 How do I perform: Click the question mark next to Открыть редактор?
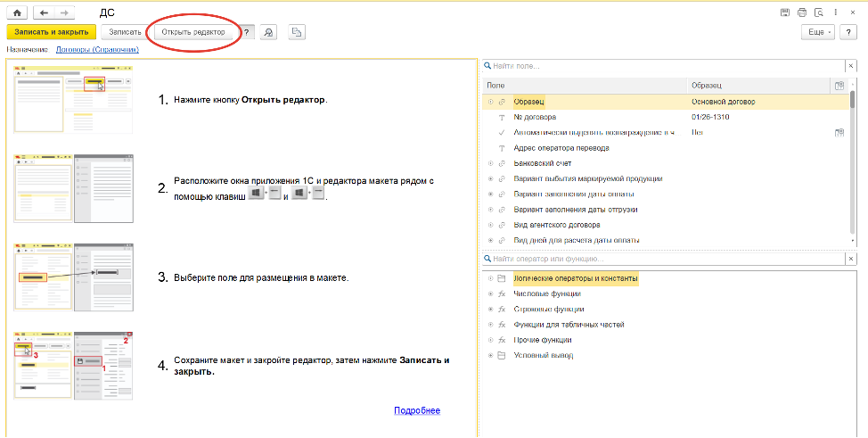coord(246,32)
